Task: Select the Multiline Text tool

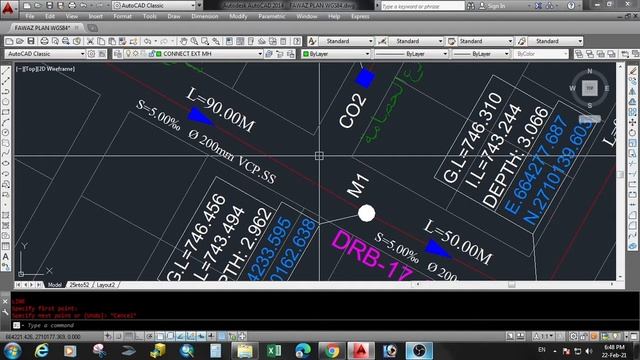Action: point(6,256)
